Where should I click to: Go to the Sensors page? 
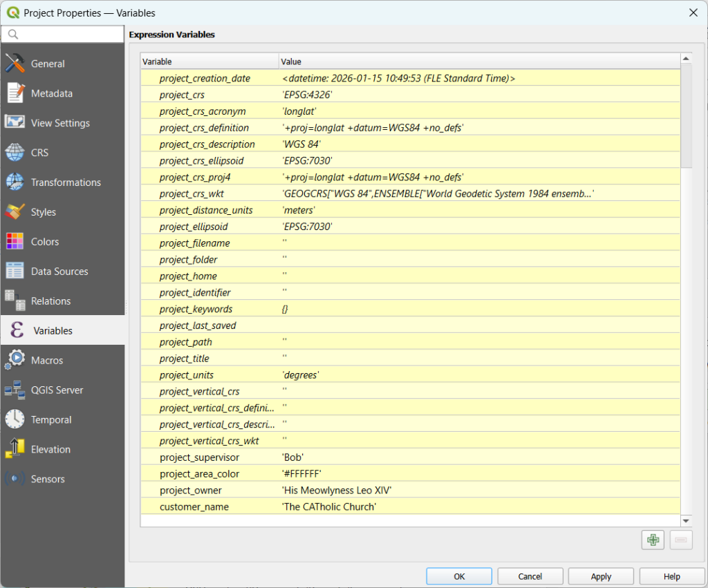47,479
